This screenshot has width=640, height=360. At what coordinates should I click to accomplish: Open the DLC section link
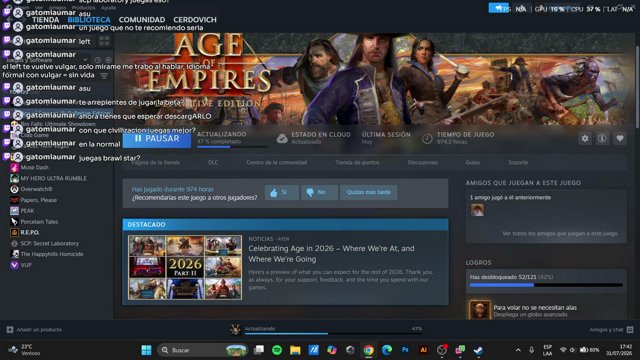pyautogui.click(x=213, y=162)
